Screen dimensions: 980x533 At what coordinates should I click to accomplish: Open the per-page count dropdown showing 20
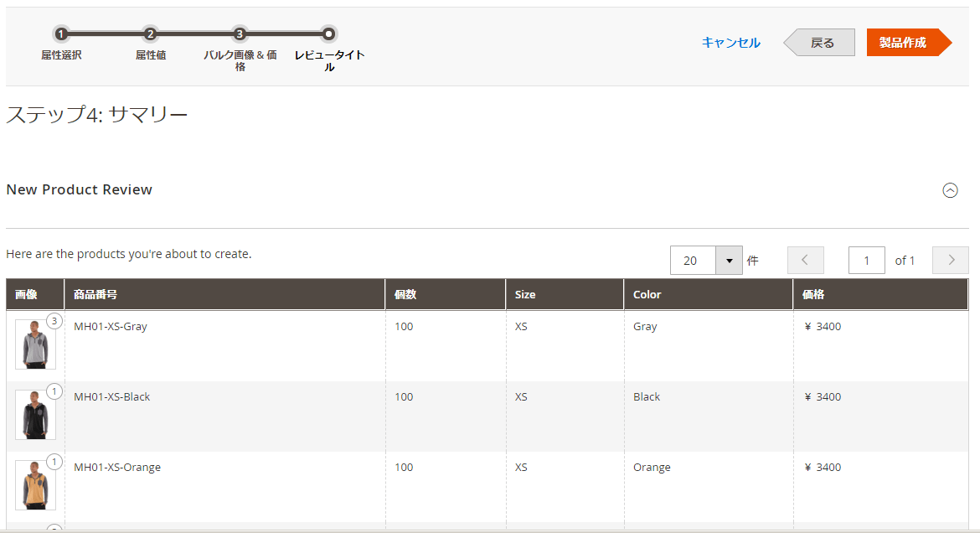pos(692,260)
